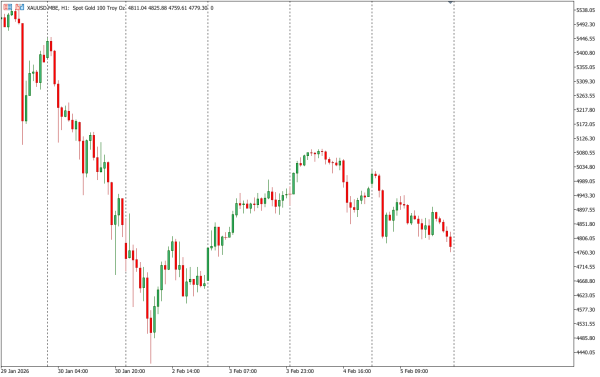This screenshot has width=600, height=377.
Task: Click the 4851.80 price axis label
Action: [586, 224]
